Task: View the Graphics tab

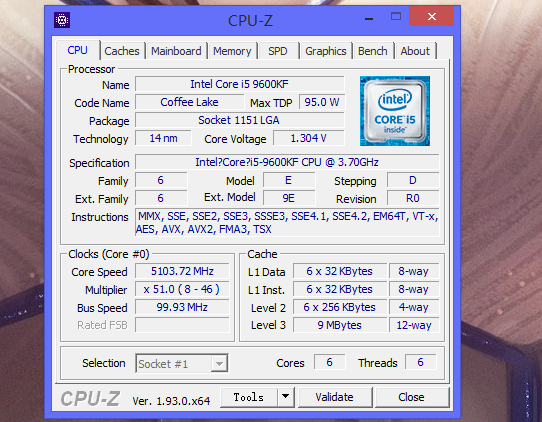Action: click(x=326, y=51)
